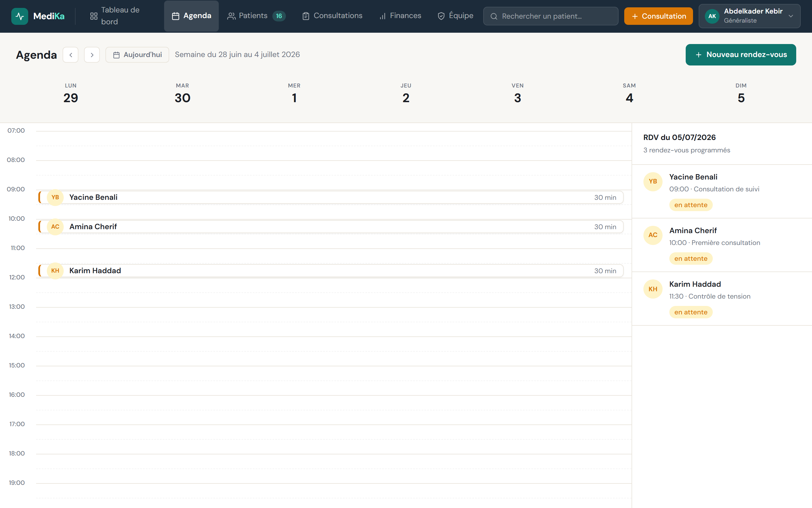812x508 pixels.
Task: Focus the Rechercher un patient field
Action: (551, 16)
